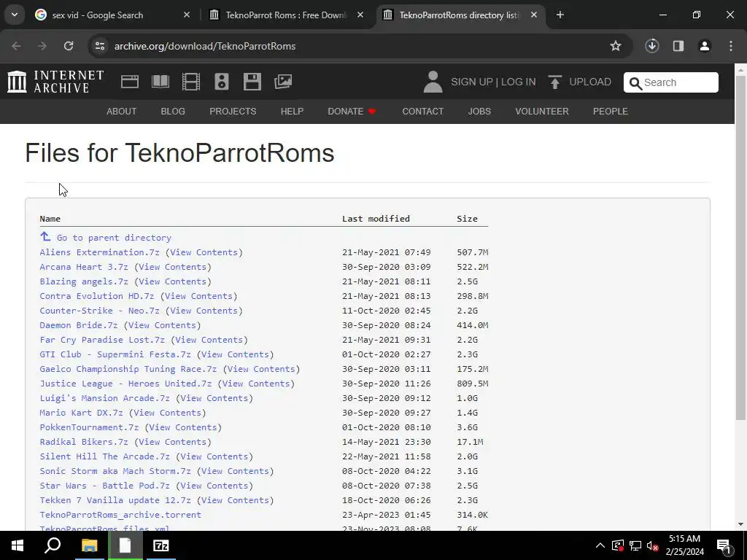Open Windows taskbar search

[53, 545]
